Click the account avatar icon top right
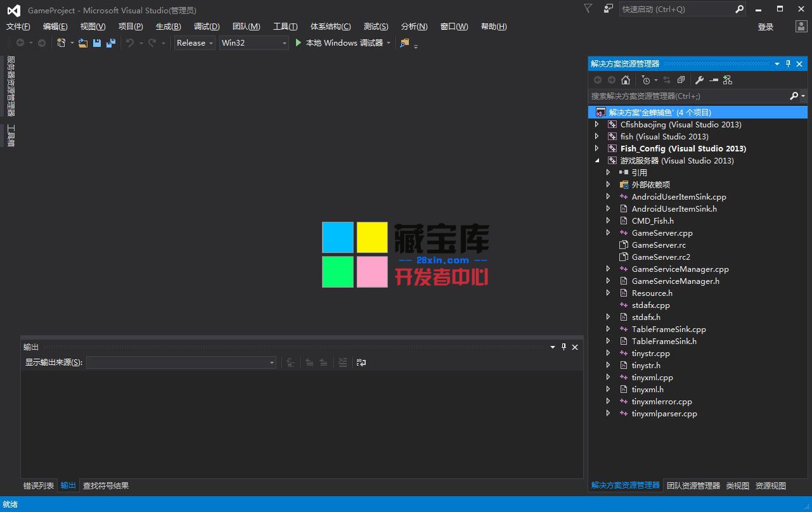Image resolution: width=812 pixels, height=512 pixels. 801,26
